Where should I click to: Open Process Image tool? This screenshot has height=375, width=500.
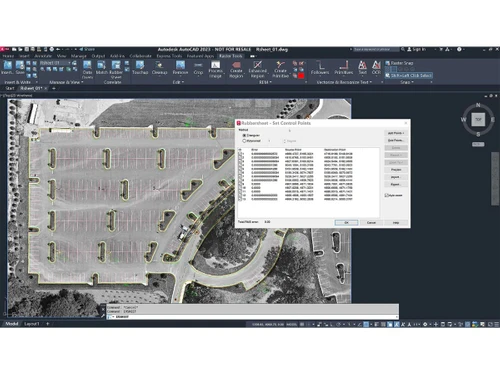[x=215, y=69]
